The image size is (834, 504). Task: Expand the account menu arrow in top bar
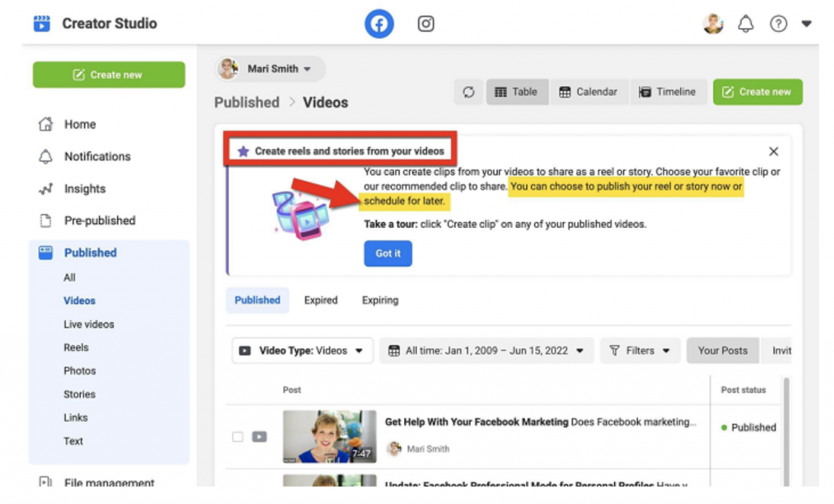point(806,24)
